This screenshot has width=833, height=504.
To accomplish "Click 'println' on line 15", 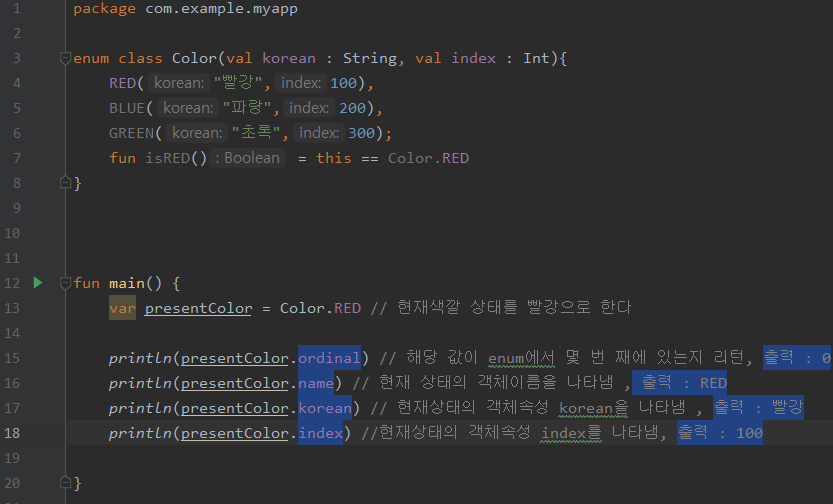I will click(140, 358).
